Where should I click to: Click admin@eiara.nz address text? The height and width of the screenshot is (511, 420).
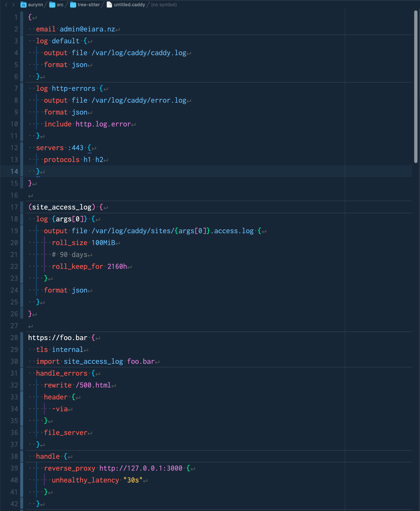click(87, 29)
